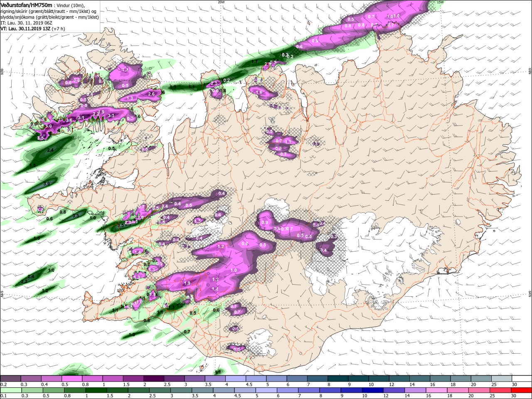Click the Veðurstofan/HM750m title text
The height and width of the screenshot is (399, 532).
26,5
